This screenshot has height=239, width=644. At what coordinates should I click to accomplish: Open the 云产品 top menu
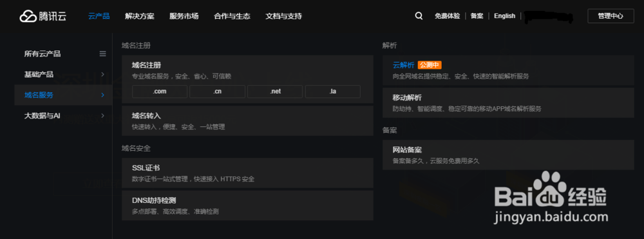(x=99, y=16)
